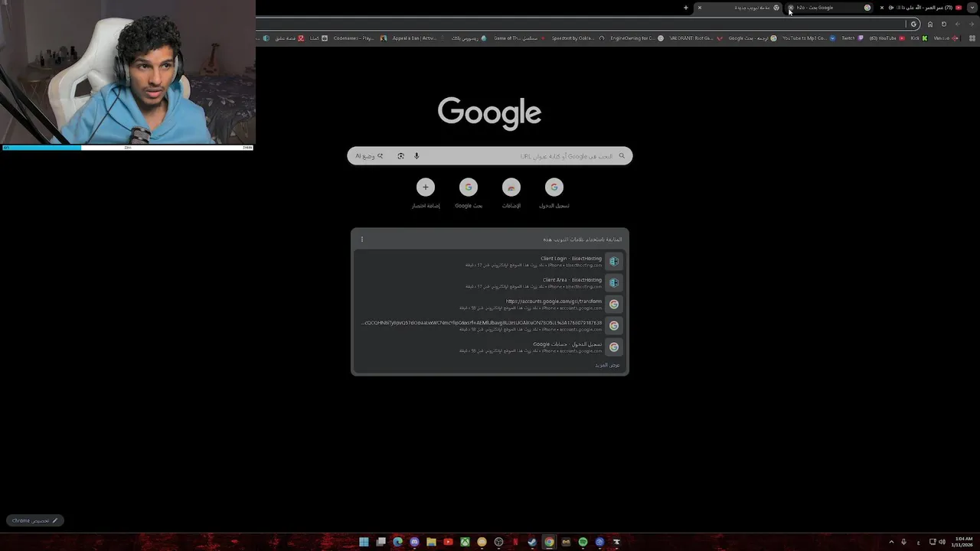The width and height of the screenshot is (980, 551).
Task: Switch to the علامة تبويب جديدة tab
Action: pos(740,8)
